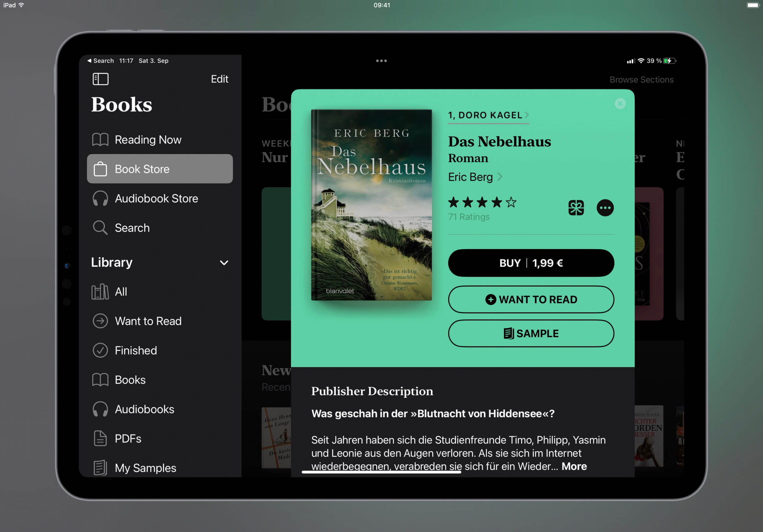The image size is (763, 532).
Task: Tap the home indicator bar
Action: click(x=381, y=472)
